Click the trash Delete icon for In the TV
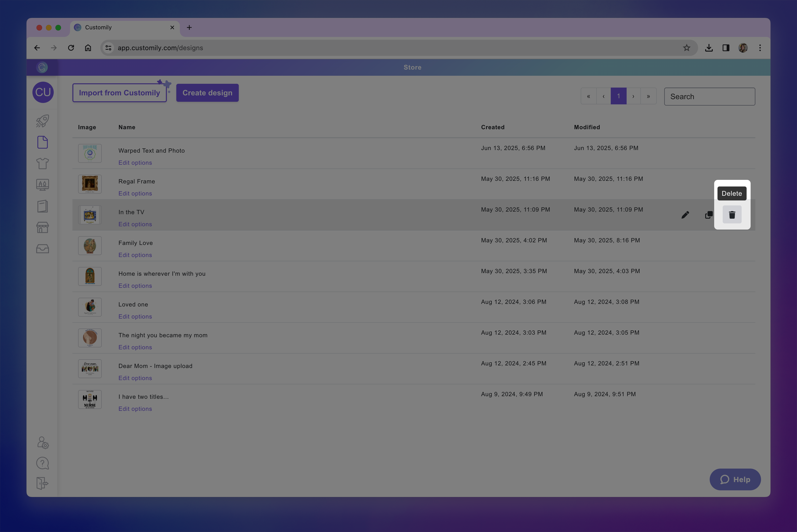797x532 pixels. coord(732,215)
